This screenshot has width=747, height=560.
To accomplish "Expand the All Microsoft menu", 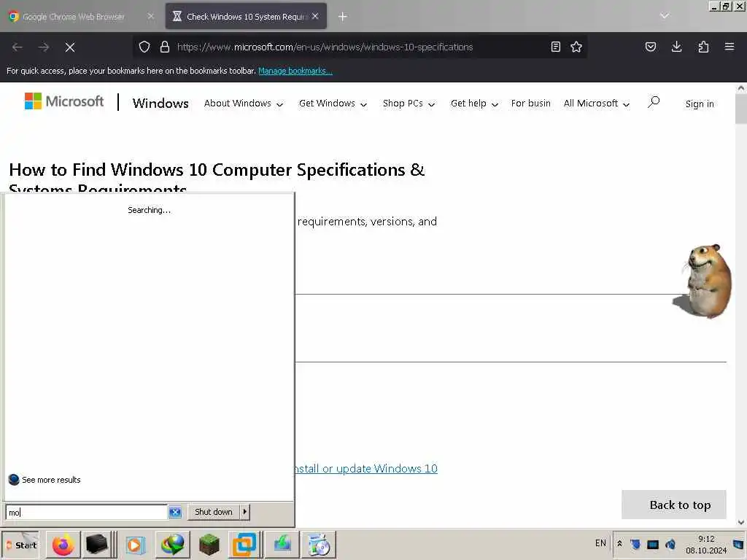I will [597, 104].
